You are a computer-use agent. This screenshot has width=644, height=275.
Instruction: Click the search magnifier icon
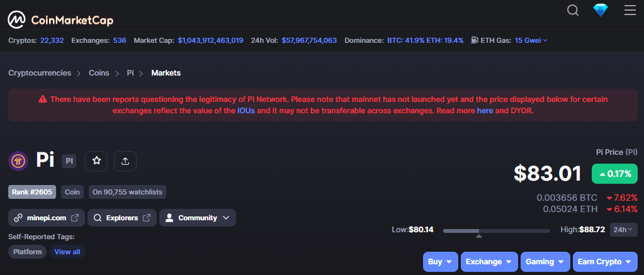[572, 10]
